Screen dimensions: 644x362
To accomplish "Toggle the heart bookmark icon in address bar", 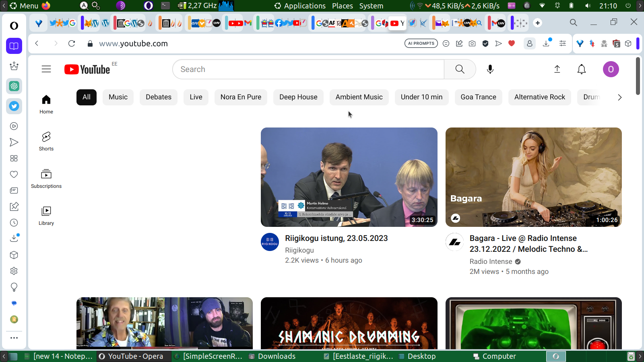I will click(512, 43).
